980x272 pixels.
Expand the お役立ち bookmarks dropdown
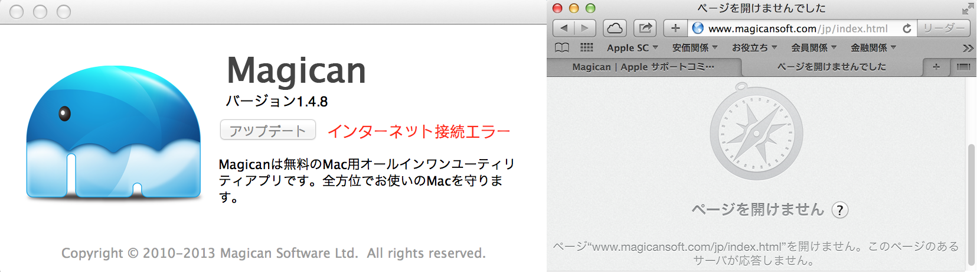pyautogui.click(x=754, y=47)
